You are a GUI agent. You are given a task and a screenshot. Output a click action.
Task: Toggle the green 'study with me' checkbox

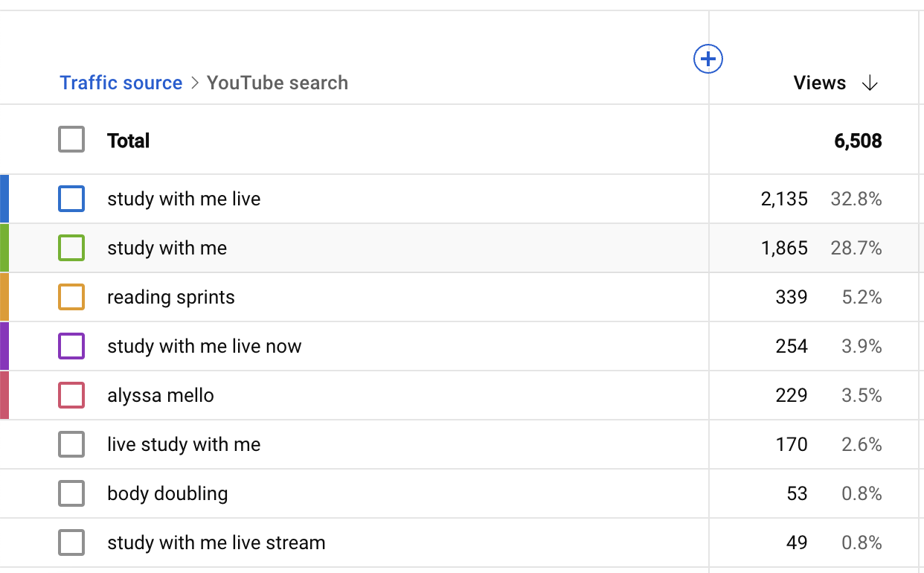point(71,248)
